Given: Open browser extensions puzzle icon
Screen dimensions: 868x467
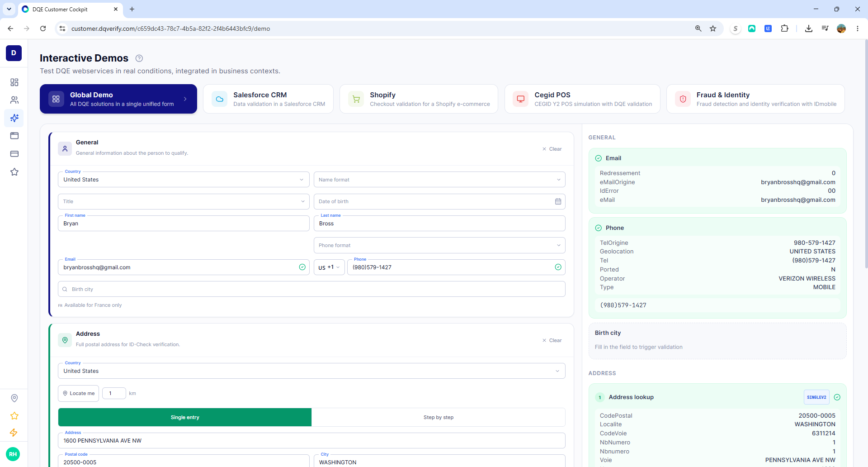Looking at the screenshot, I should pos(785,29).
